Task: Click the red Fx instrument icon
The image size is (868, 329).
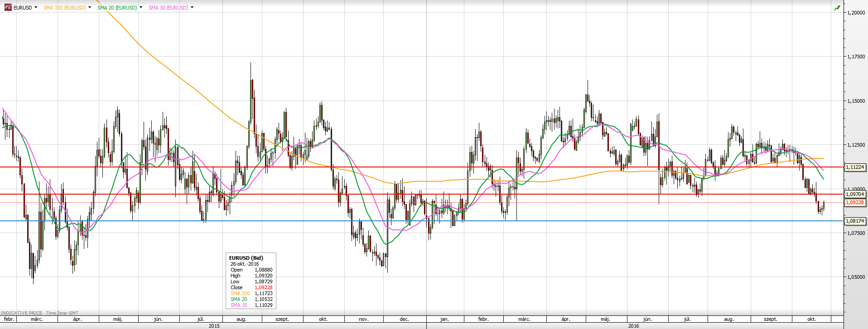Action: (8, 7)
